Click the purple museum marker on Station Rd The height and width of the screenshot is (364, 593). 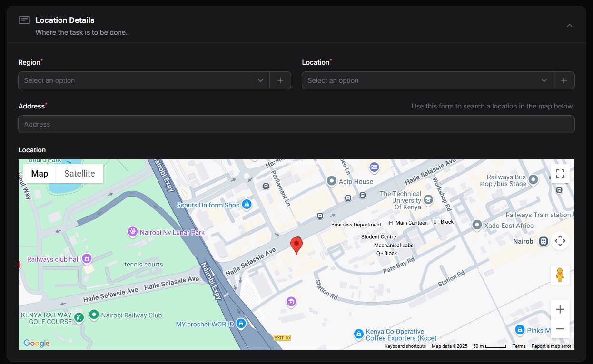point(291,302)
